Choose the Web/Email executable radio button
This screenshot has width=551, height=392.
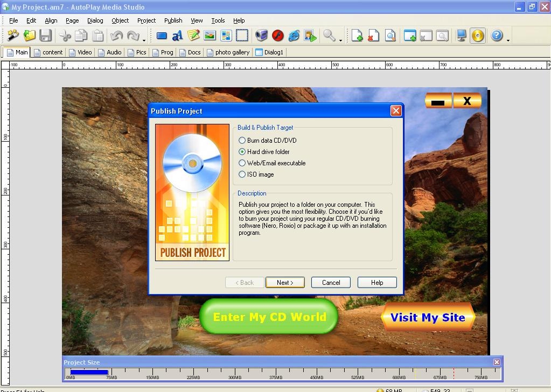pos(242,163)
